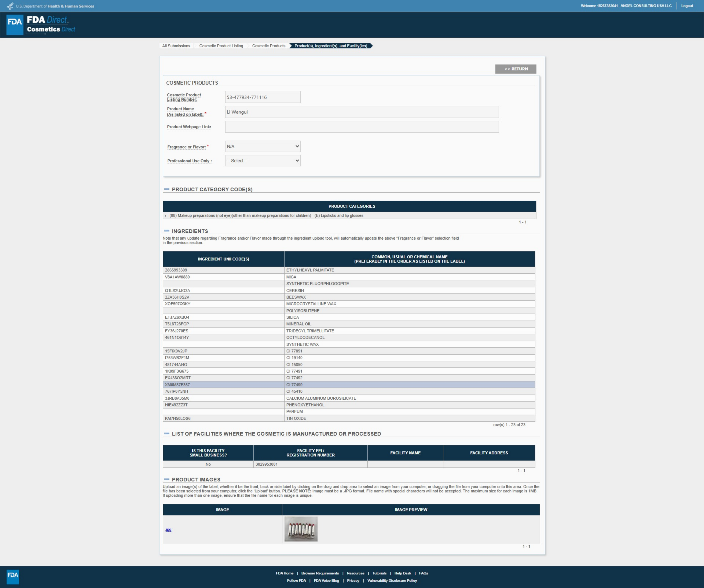Viewport: 704px width, 588px height.
Task: Click the HHS eagle logo icon
Action: pyautogui.click(x=10, y=6)
